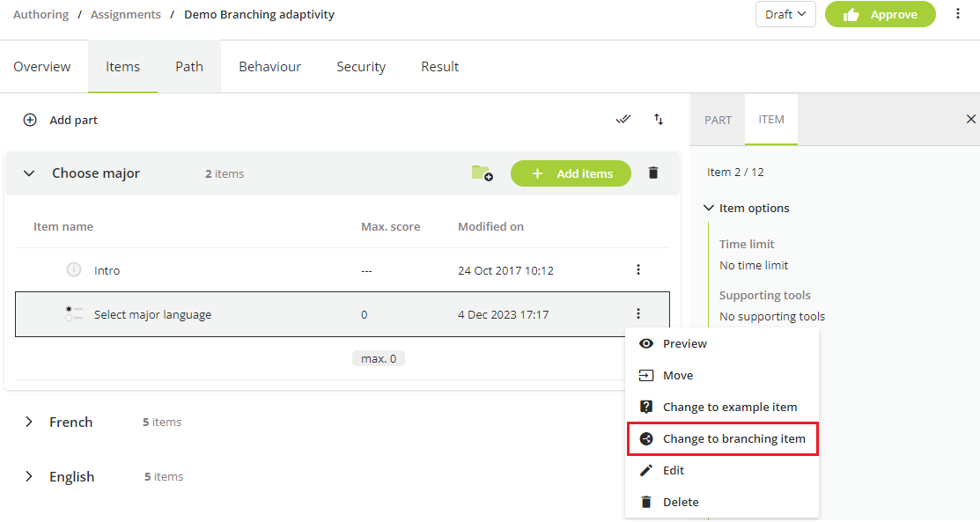The image size is (980, 522).
Task: Open the Assignments breadcrumb link
Action: point(125,14)
